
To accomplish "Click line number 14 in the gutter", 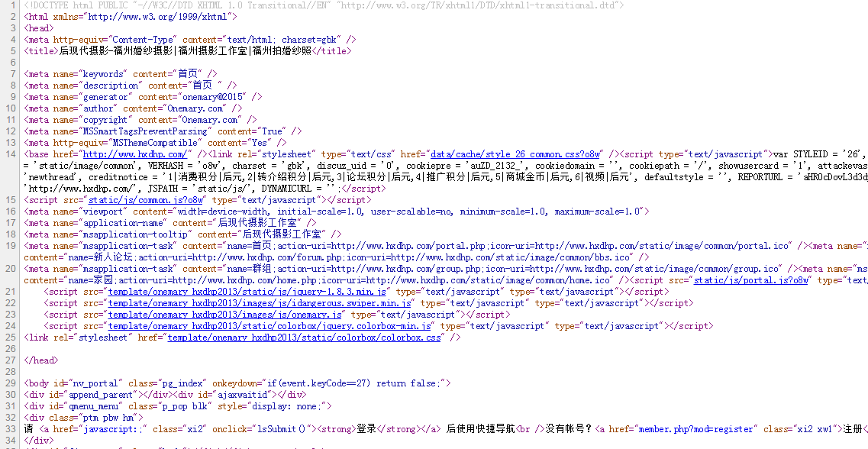I will point(11,154).
